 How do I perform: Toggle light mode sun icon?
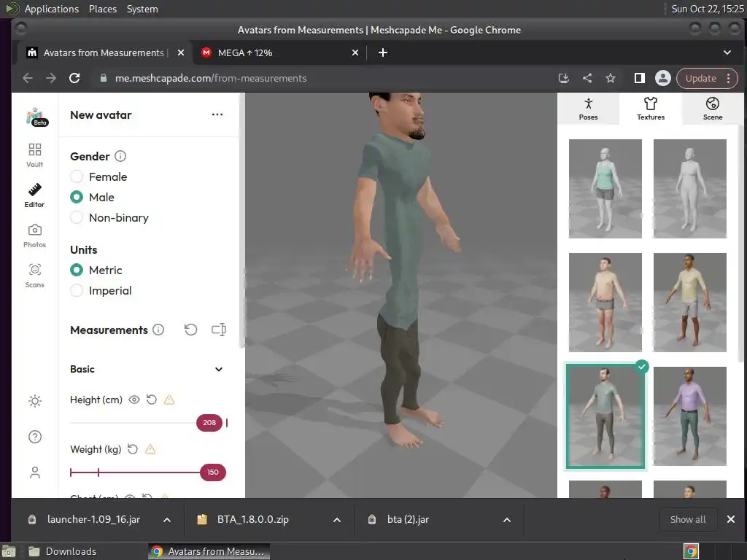click(x=35, y=401)
